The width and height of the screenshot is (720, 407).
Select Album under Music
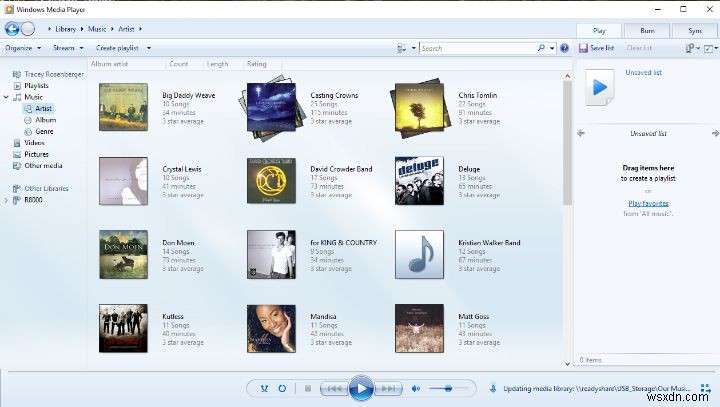pyautogui.click(x=45, y=120)
